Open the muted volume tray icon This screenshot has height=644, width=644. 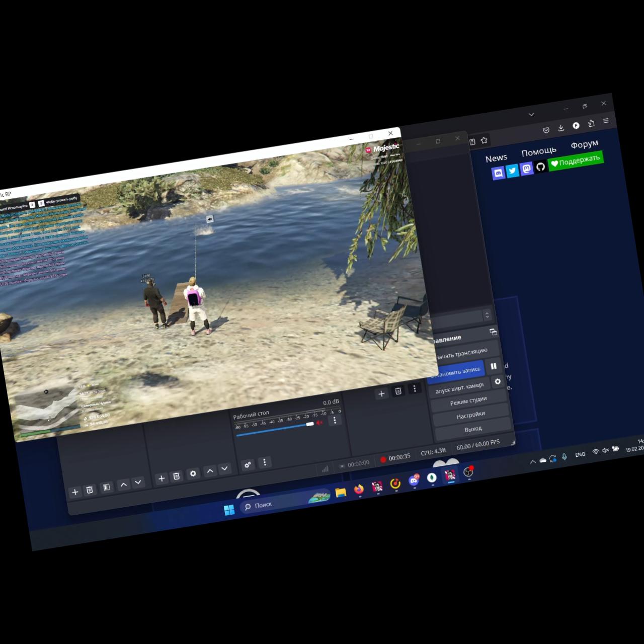point(605,450)
